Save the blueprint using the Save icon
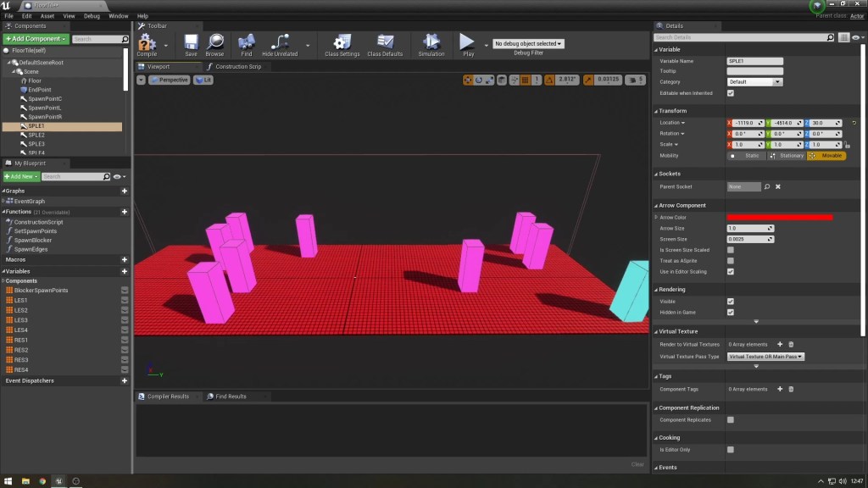This screenshot has height=488, width=868. (x=191, y=43)
